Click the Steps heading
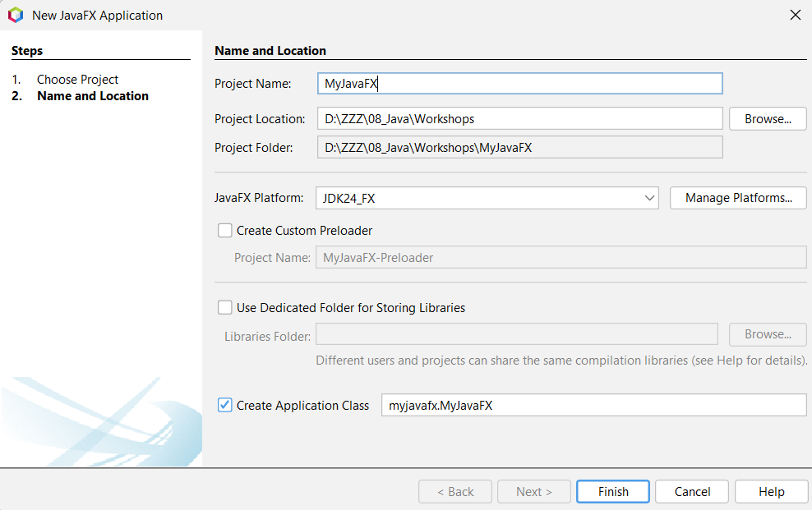 pos(27,51)
